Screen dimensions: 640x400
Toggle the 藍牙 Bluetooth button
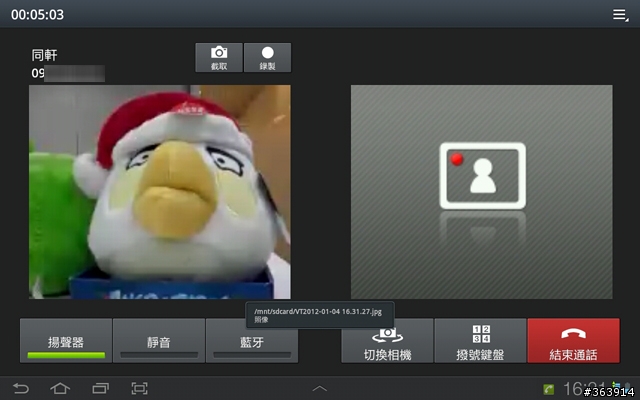pyautogui.click(x=252, y=341)
